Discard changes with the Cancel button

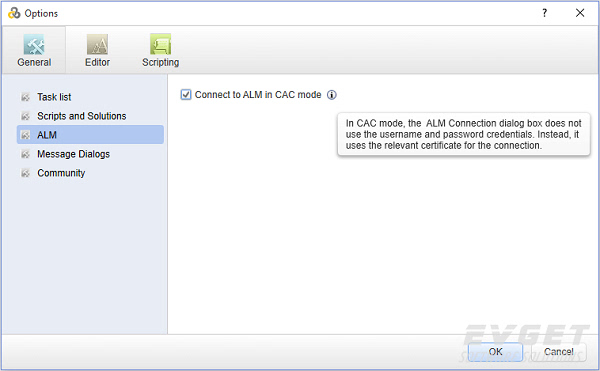tap(559, 351)
